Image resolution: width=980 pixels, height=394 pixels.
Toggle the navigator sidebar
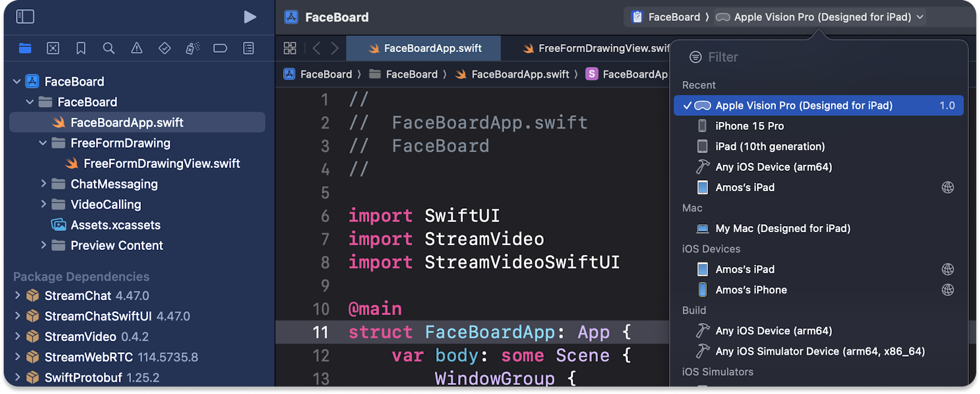click(25, 17)
